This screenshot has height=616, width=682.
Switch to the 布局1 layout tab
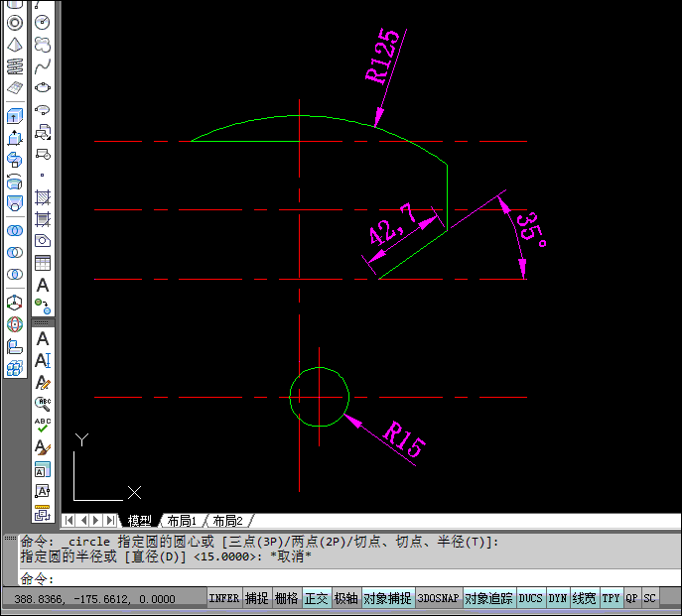tap(182, 520)
